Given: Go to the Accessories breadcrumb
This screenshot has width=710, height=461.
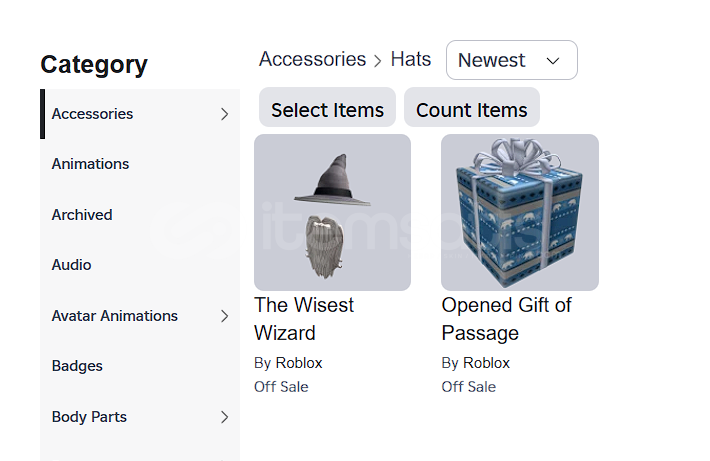Looking at the screenshot, I should coord(312,59).
